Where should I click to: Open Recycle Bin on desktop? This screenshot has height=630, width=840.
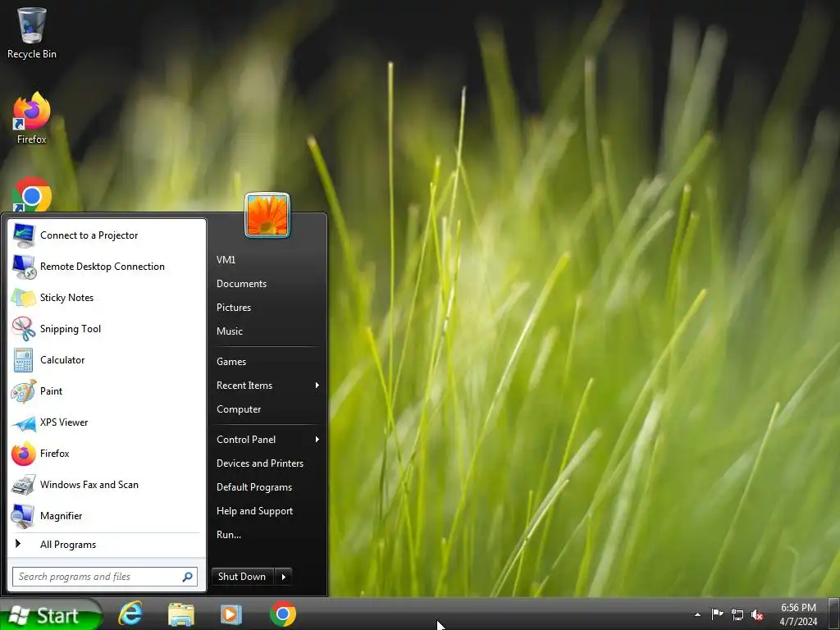pyautogui.click(x=32, y=33)
